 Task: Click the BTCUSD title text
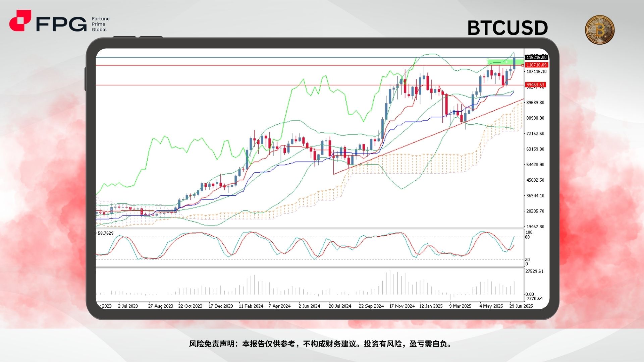[x=507, y=28]
